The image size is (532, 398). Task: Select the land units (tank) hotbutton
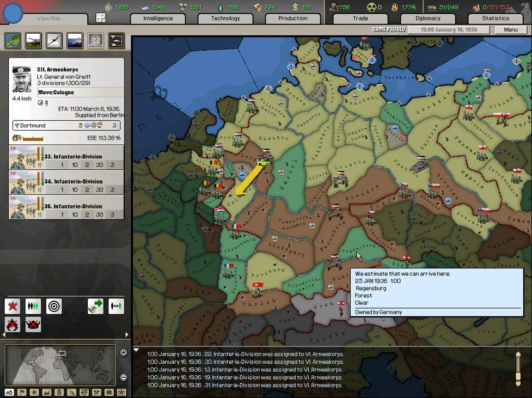click(33, 40)
